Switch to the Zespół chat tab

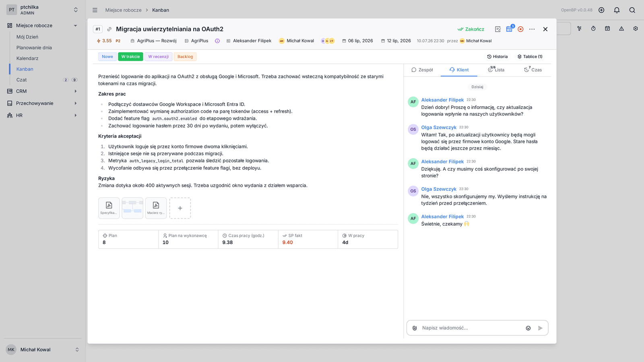click(422, 70)
